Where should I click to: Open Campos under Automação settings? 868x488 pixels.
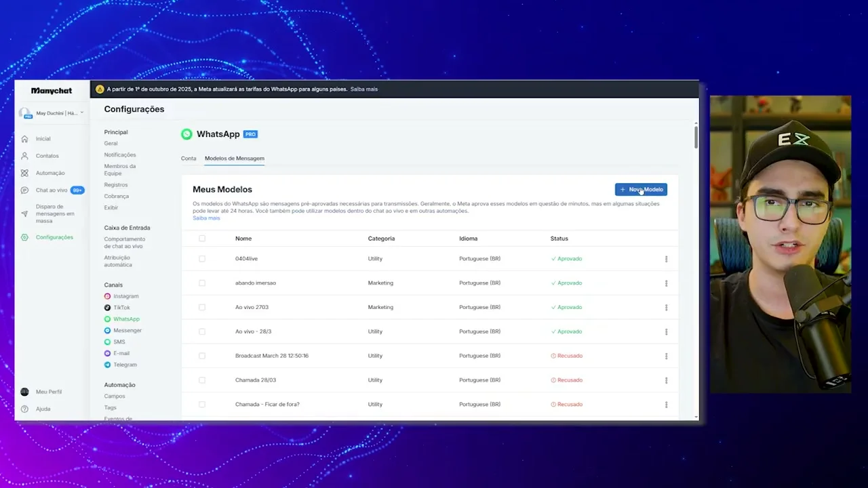[115, 396]
